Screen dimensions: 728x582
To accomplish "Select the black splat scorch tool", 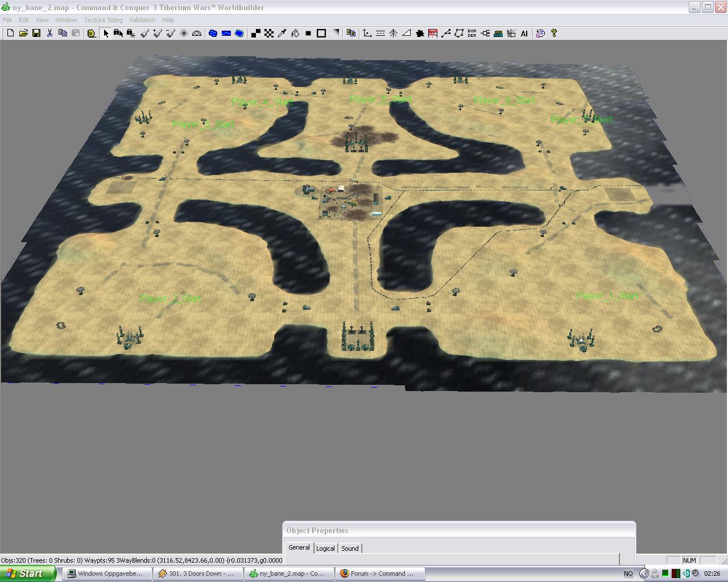I will [420, 34].
